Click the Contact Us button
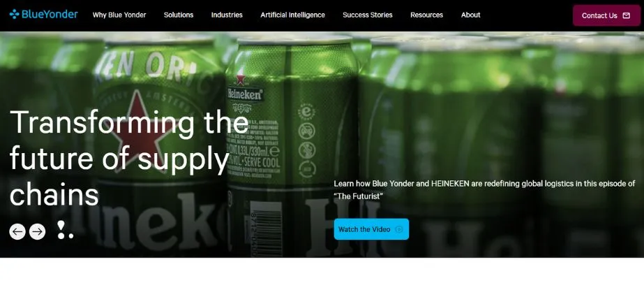The height and width of the screenshot is (304, 644). pyautogui.click(x=606, y=15)
